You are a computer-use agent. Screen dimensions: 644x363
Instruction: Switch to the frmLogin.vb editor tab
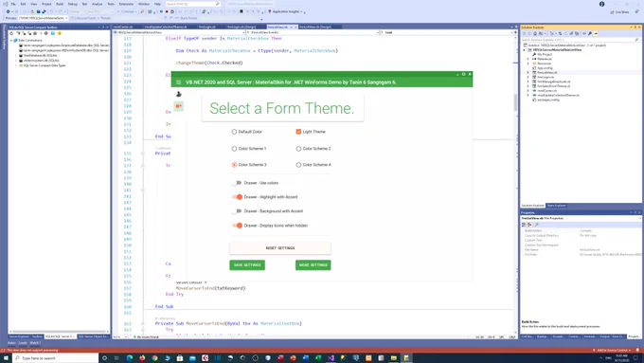[x=207, y=27]
